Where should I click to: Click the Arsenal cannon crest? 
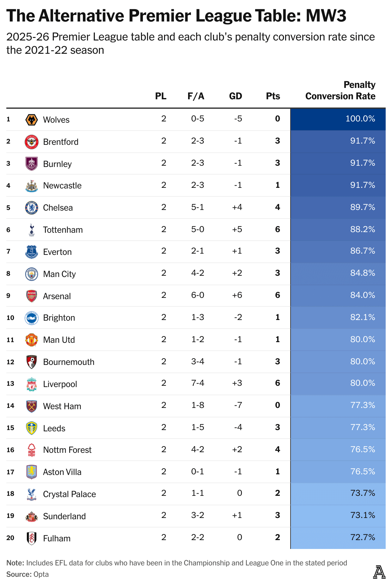(x=32, y=296)
